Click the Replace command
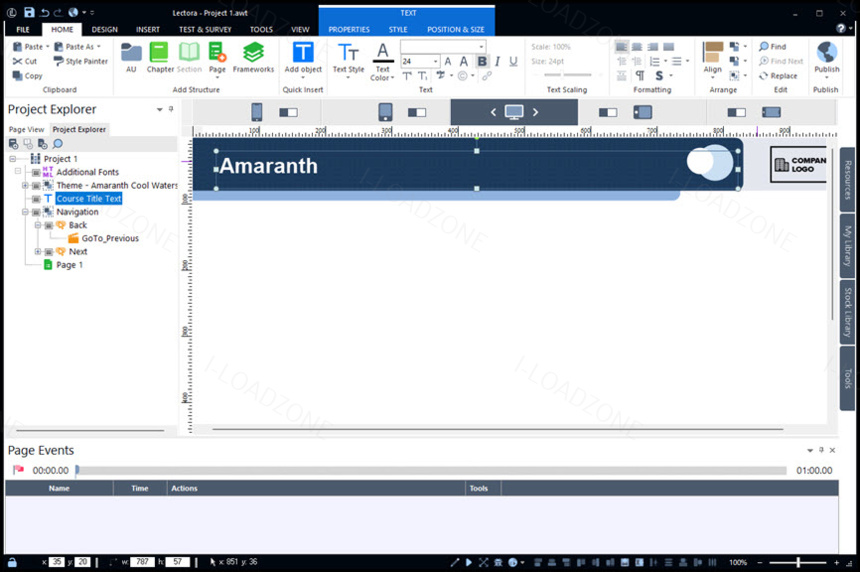 coord(778,76)
